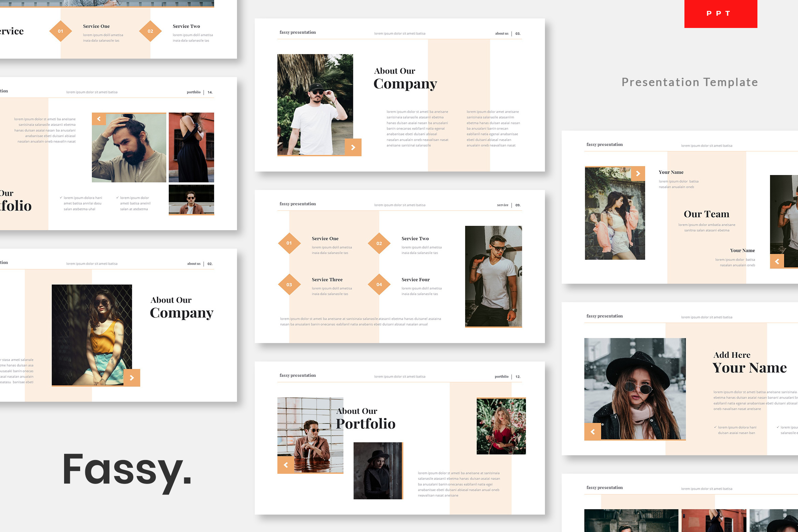Click right arrow on About Our Company photo

coord(353,147)
